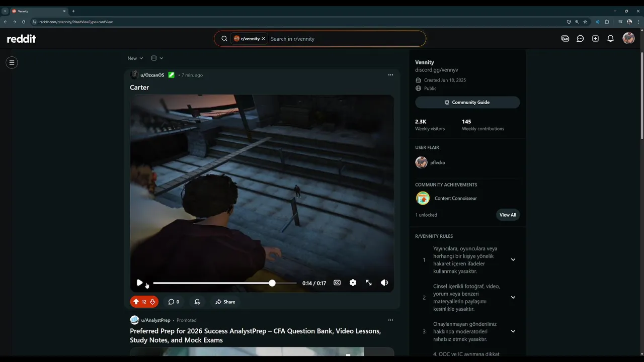Open the video settings gear

353,283
